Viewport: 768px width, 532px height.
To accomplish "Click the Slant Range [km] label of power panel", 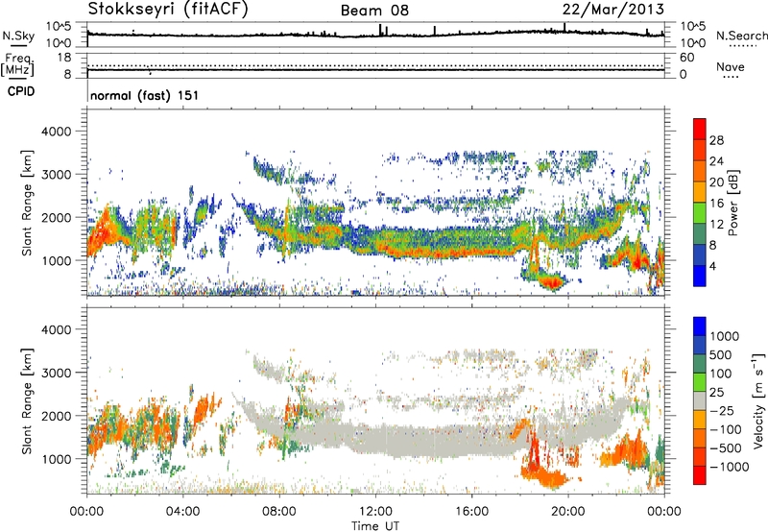I will click(x=27, y=203).
